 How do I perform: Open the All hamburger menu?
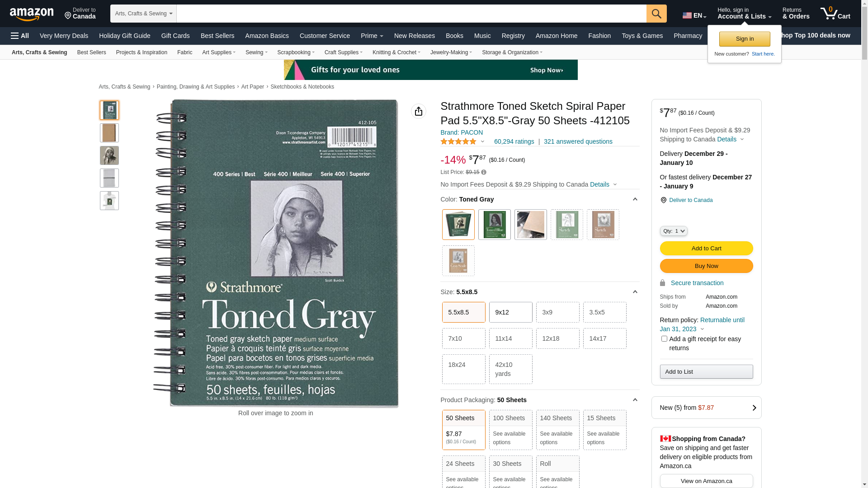click(x=20, y=36)
